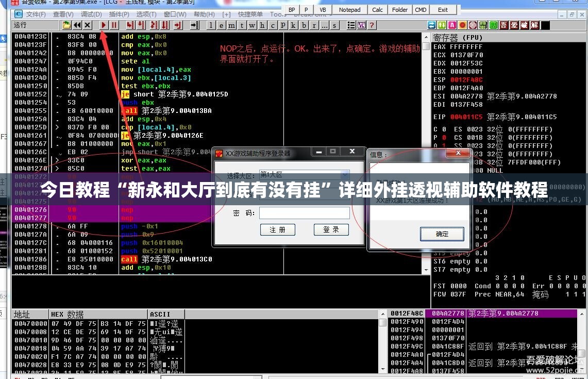The height and width of the screenshot is (379, 588).
Task: Open the 快捷菜单 menu
Action: pos(250,14)
